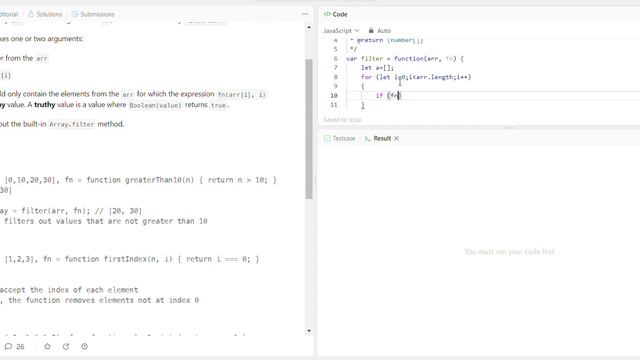Click the Auto lock icon
The image size is (640, 360).
tap(371, 31)
